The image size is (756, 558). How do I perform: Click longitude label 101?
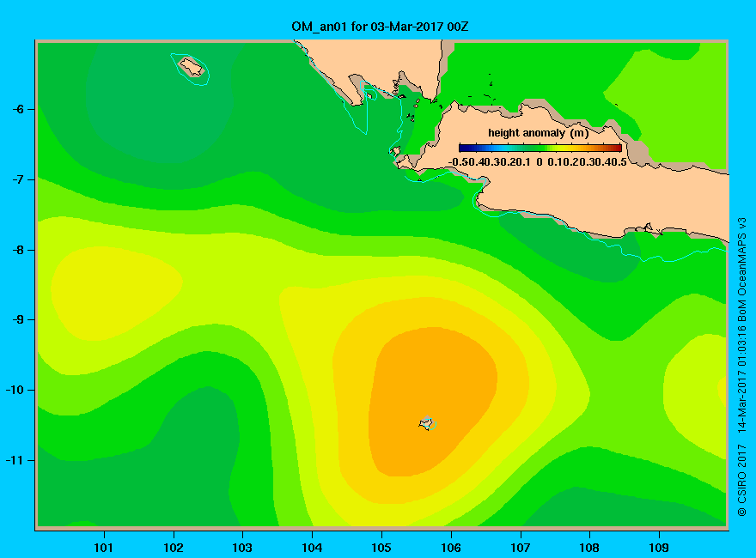(x=104, y=548)
